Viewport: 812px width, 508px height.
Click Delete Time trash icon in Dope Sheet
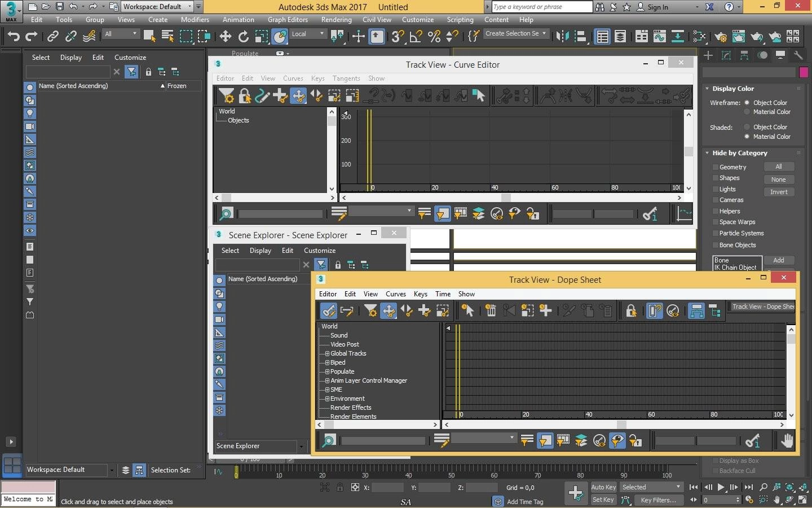pos(491,310)
